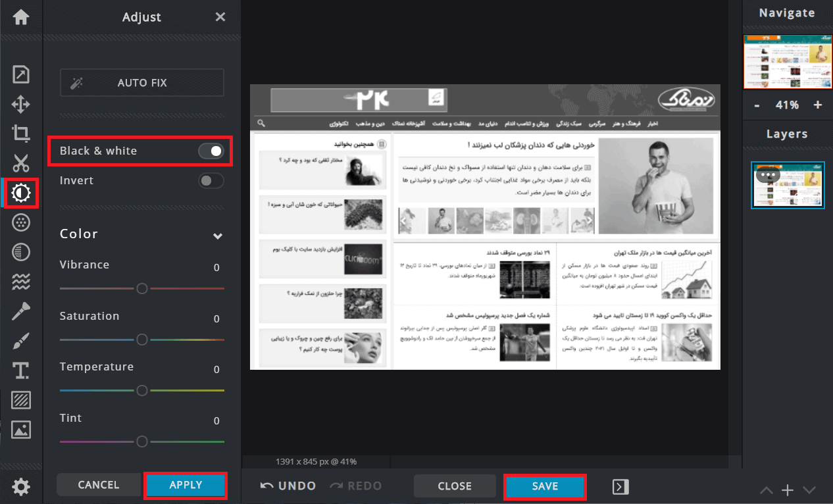Toggle the side panel arrow icon
The height and width of the screenshot is (504, 833).
tap(620, 486)
